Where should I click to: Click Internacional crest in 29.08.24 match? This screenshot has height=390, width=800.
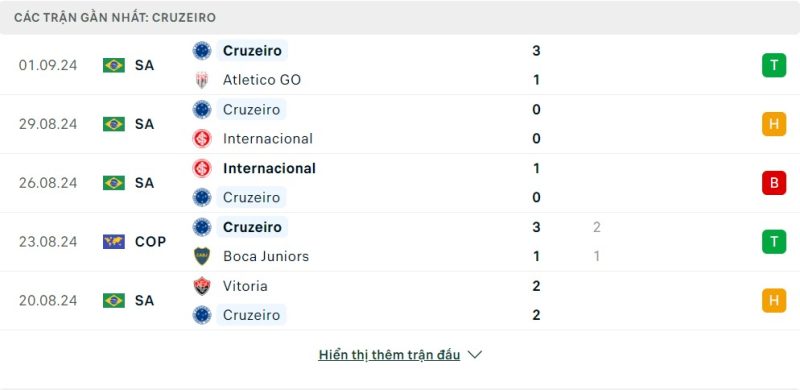pyautogui.click(x=202, y=139)
